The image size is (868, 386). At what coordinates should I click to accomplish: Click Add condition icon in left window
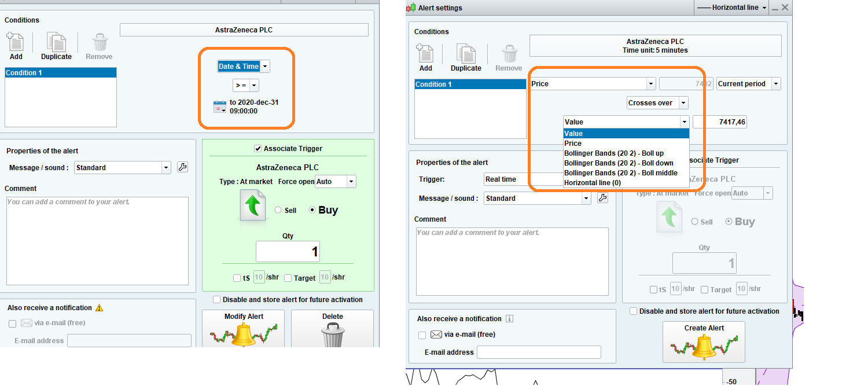coord(16,42)
